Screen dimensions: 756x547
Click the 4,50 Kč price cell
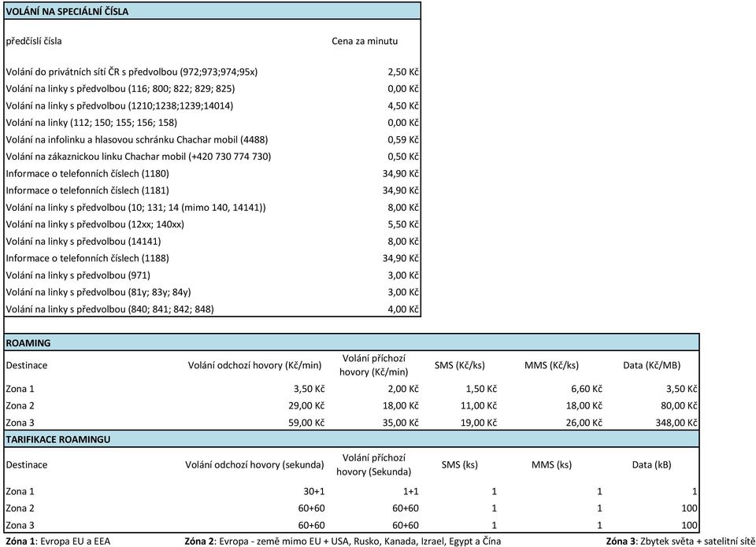(x=403, y=105)
